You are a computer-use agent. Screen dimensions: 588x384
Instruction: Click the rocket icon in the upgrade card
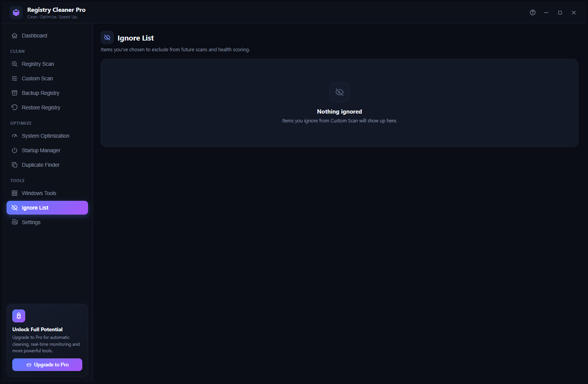pyautogui.click(x=19, y=316)
